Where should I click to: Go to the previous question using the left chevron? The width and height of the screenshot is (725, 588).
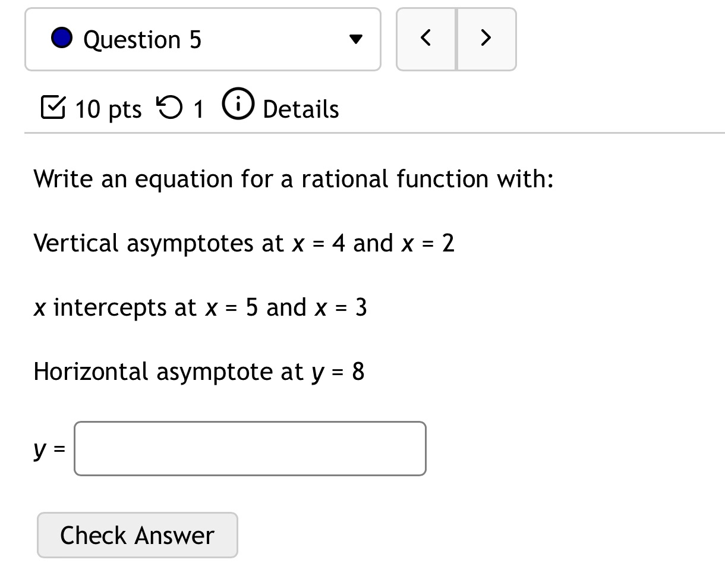click(x=425, y=38)
